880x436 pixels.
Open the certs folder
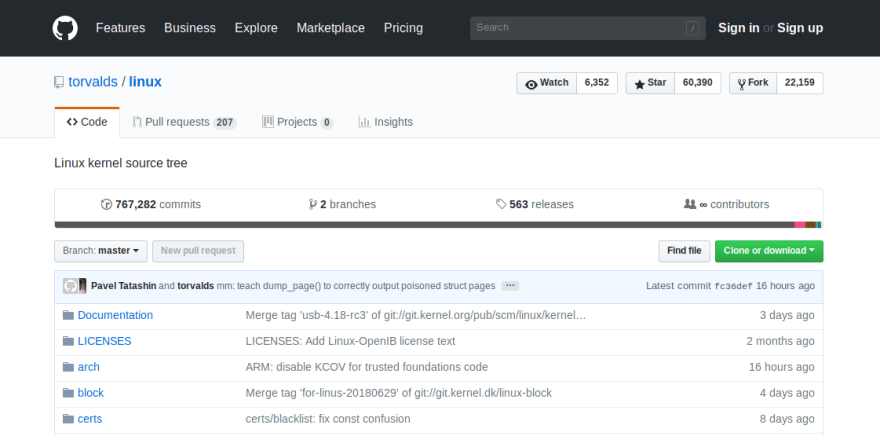click(90, 419)
